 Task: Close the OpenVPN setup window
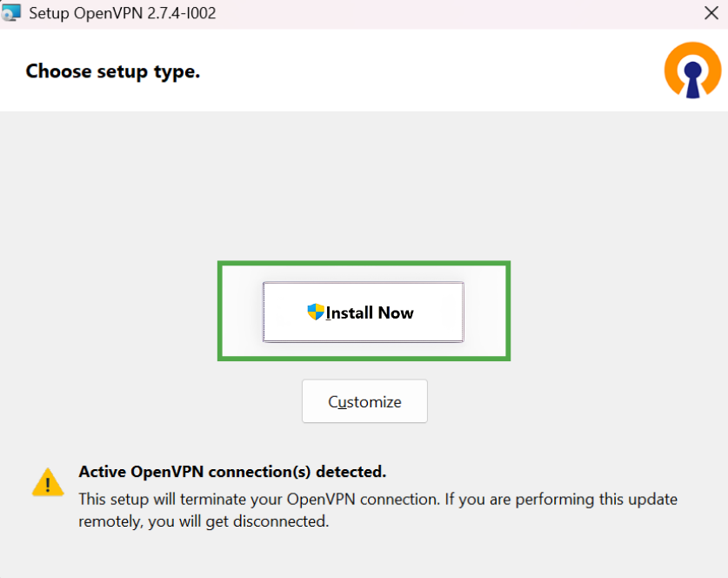tap(711, 13)
